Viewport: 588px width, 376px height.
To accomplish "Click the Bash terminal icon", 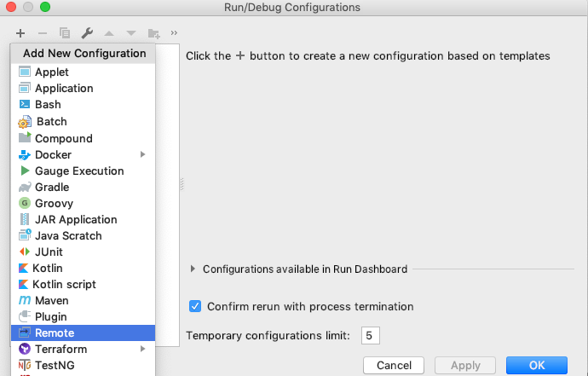I will pos(25,104).
